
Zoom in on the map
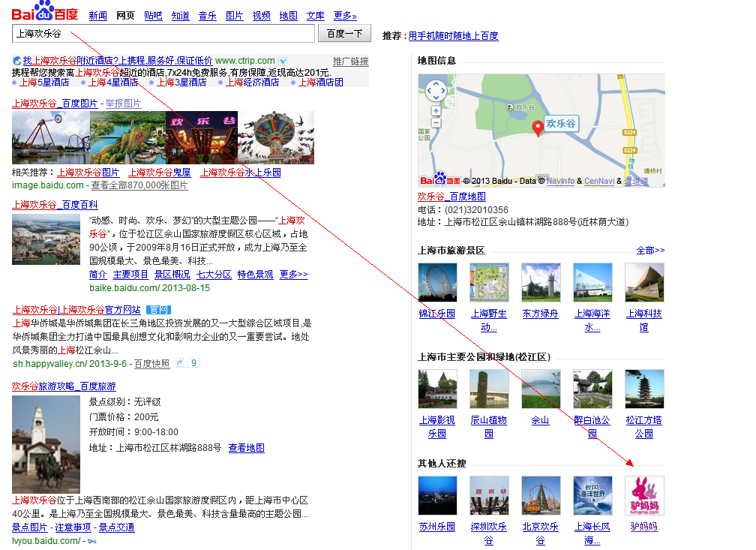click(x=436, y=111)
